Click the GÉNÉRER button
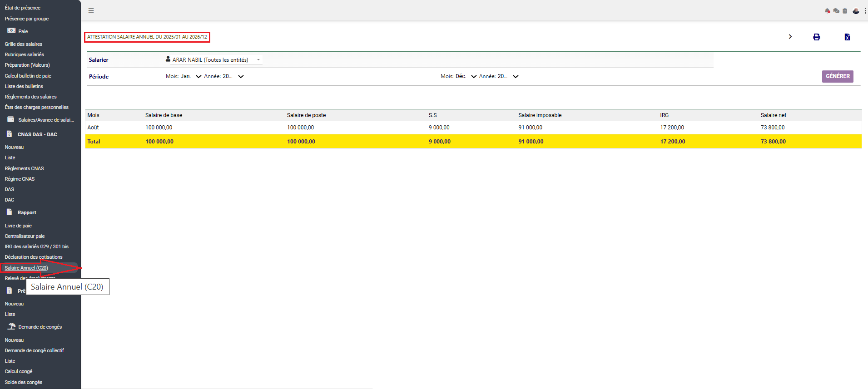The image size is (868, 389). coord(838,76)
